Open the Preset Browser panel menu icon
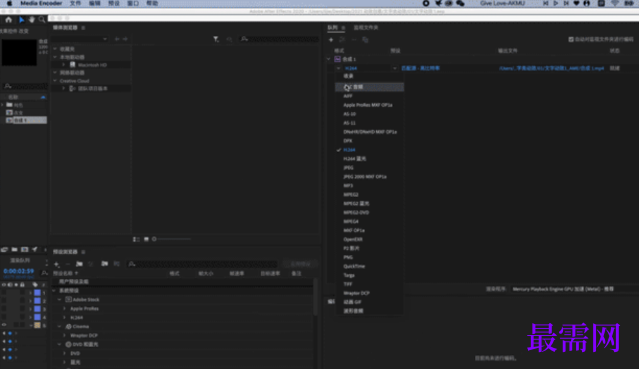The height and width of the screenshot is (369, 639). (x=83, y=252)
